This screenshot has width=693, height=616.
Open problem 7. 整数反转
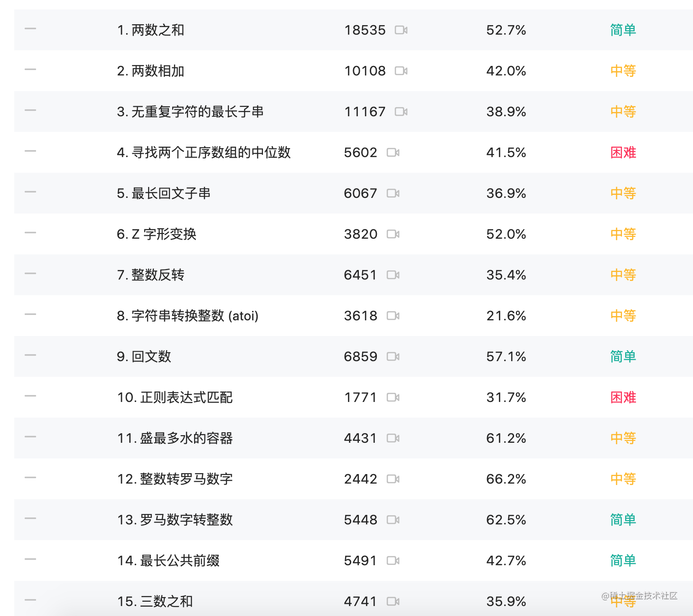tap(150, 275)
